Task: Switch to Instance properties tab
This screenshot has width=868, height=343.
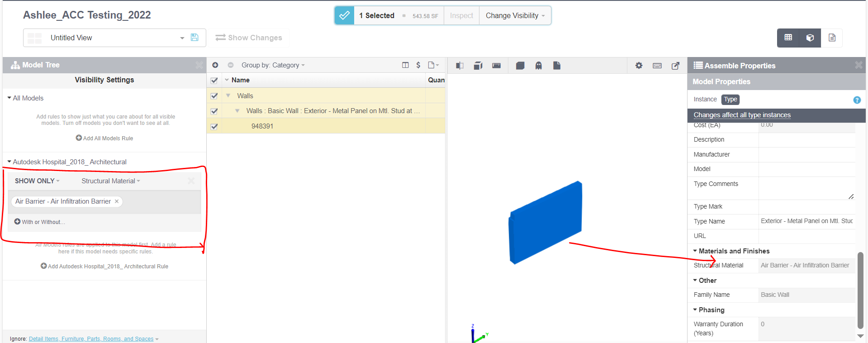Action: (x=705, y=100)
